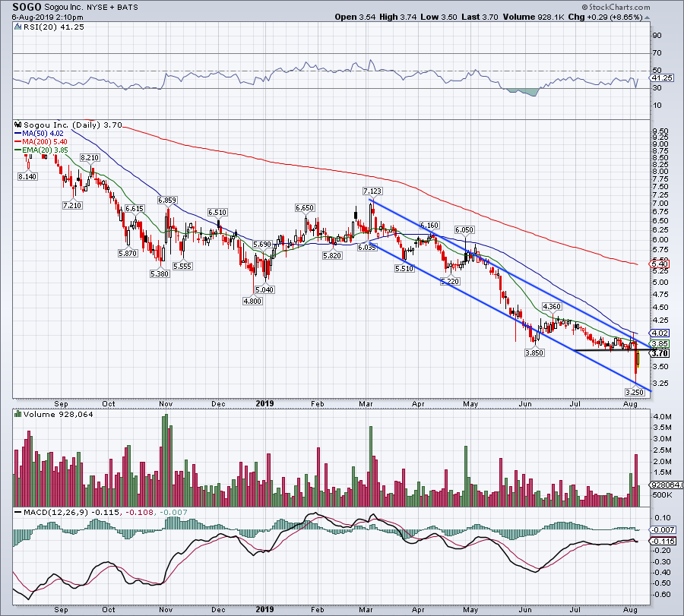This screenshot has width=684, height=616.
Task: Click the 6.650 peak price label
Action: [305, 208]
